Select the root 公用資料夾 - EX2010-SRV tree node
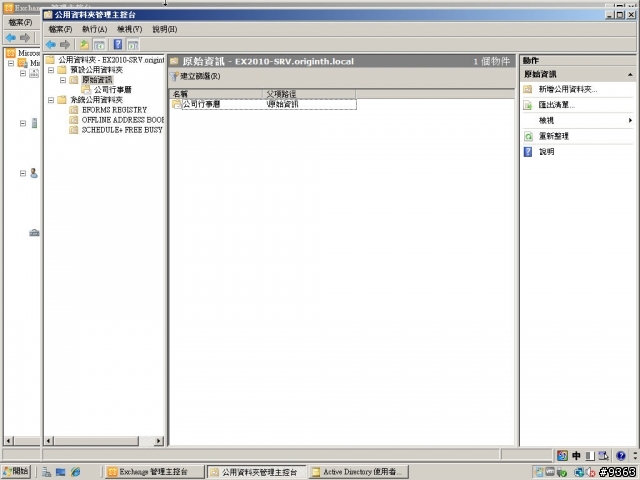 point(111,60)
